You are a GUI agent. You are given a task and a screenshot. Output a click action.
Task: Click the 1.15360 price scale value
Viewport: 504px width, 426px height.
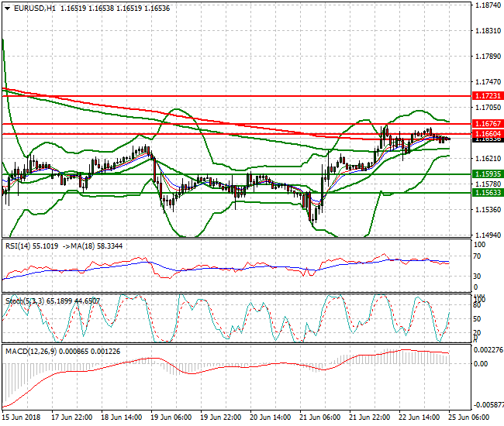point(488,210)
